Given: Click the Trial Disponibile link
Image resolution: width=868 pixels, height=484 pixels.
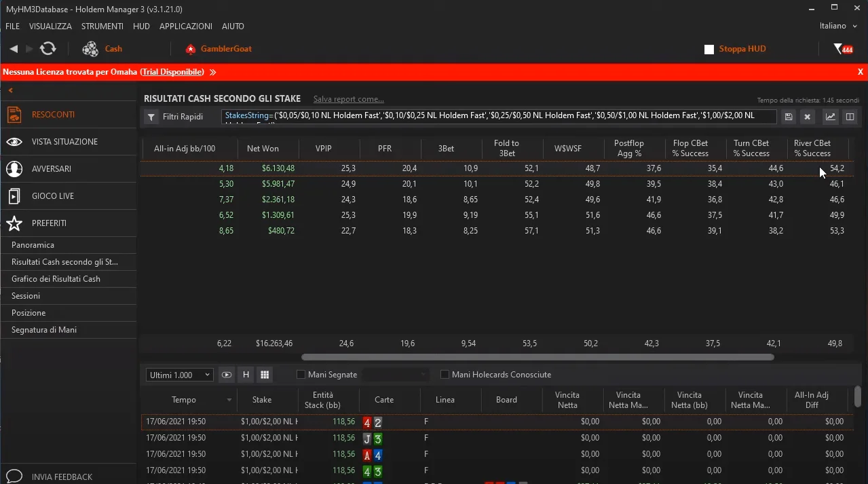Looking at the screenshot, I should point(172,72).
